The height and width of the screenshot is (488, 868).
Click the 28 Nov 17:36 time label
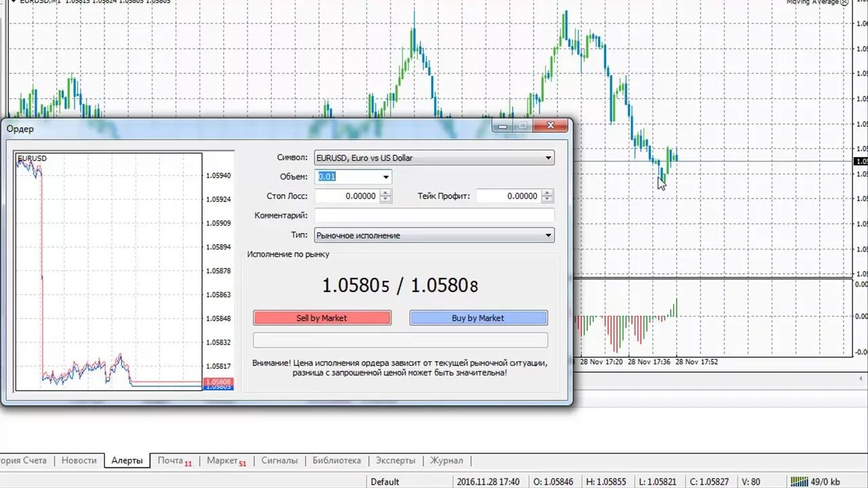click(x=649, y=362)
